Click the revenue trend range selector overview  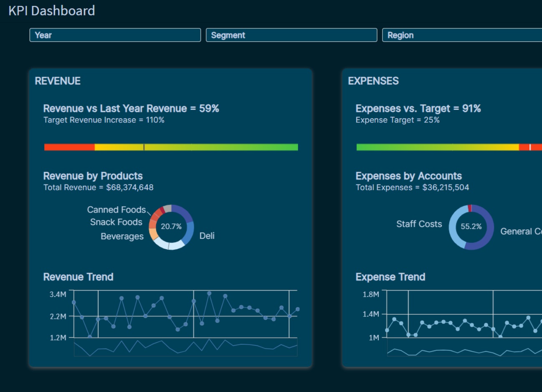point(185,347)
